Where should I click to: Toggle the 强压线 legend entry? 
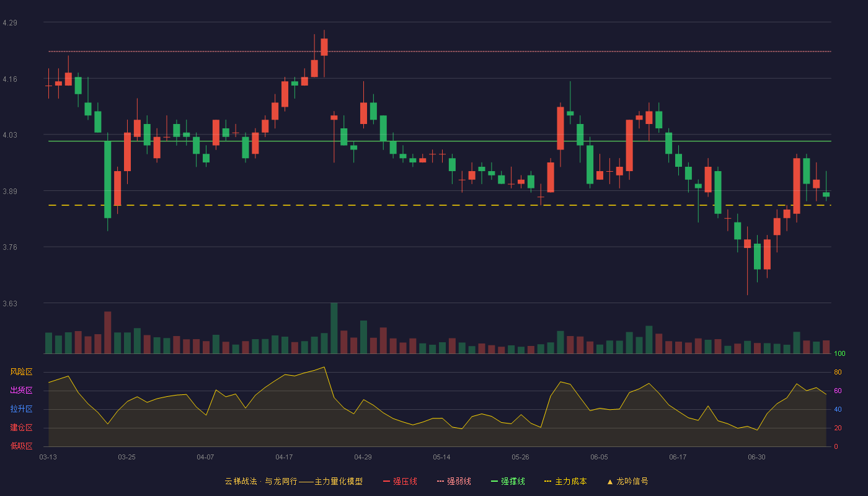pos(400,481)
